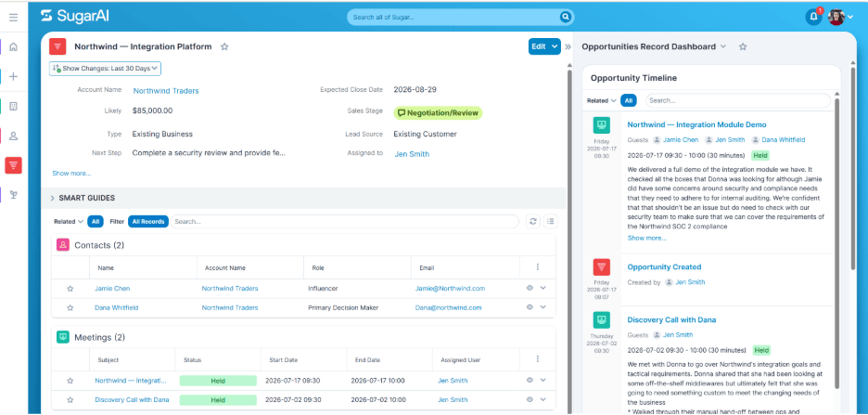Sort contacts by Role column header
Image resolution: width=868 pixels, height=415 pixels.
tap(318, 267)
